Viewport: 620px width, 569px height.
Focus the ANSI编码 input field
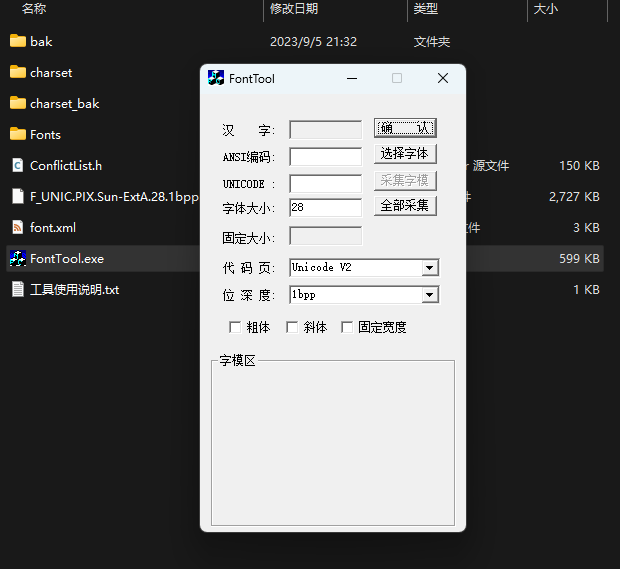325,157
